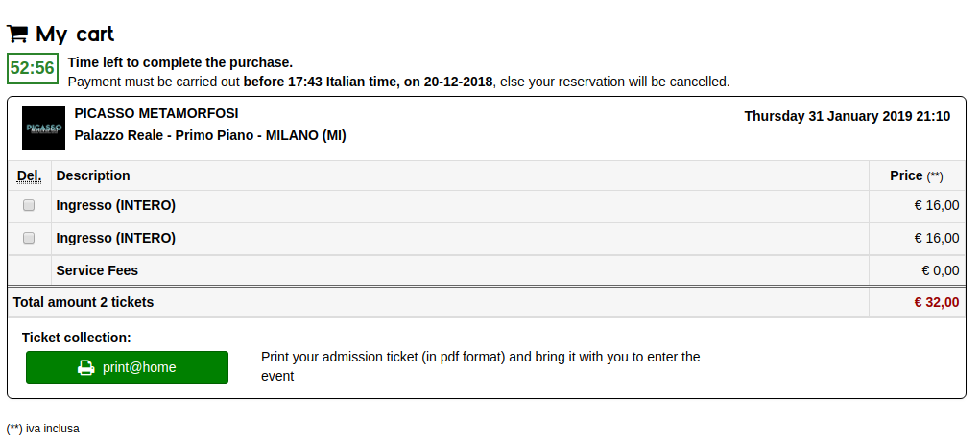Select the print@home ticket collection button
This screenshot has width=980, height=443.
[x=127, y=367]
